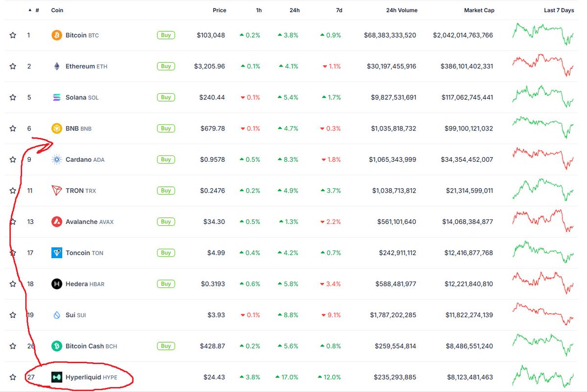587x392 pixels.
Task: Add Bitcoin Cash to favorites via star
Action: (x=13, y=346)
